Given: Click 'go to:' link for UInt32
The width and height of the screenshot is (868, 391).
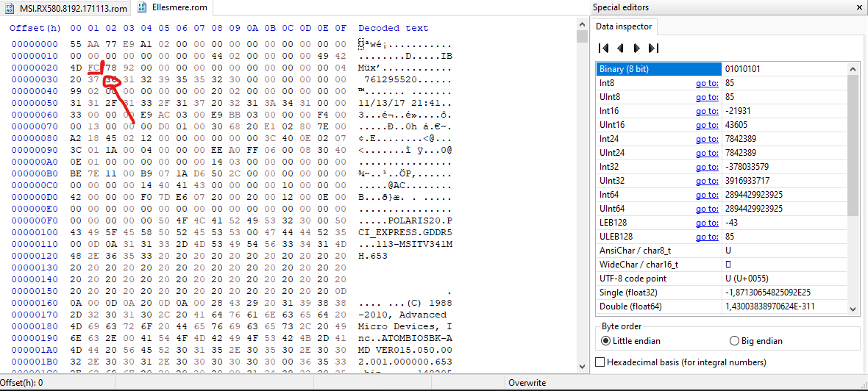Looking at the screenshot, I should pos(707,181).
